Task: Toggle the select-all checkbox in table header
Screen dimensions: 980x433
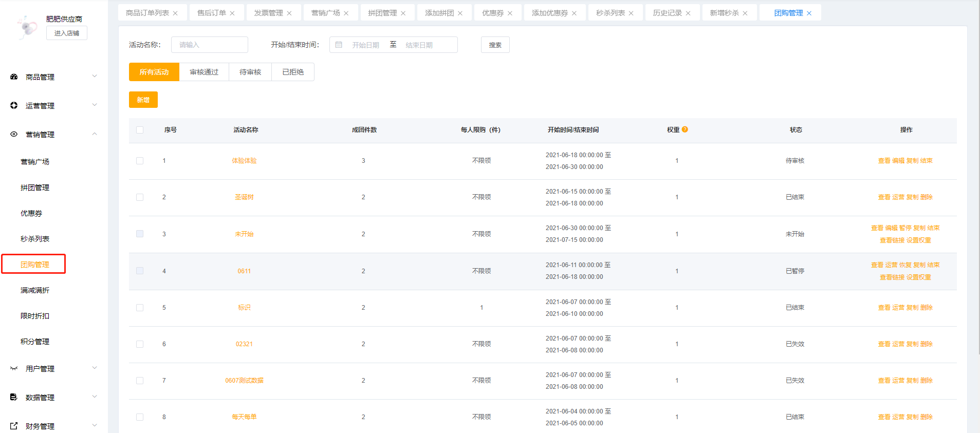Action: [140, 130]
